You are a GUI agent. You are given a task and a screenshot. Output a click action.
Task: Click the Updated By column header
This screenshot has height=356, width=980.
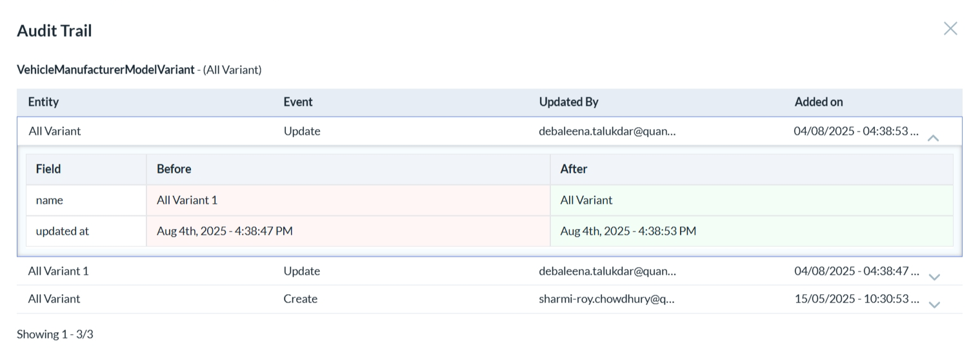[x=568, y=102]
